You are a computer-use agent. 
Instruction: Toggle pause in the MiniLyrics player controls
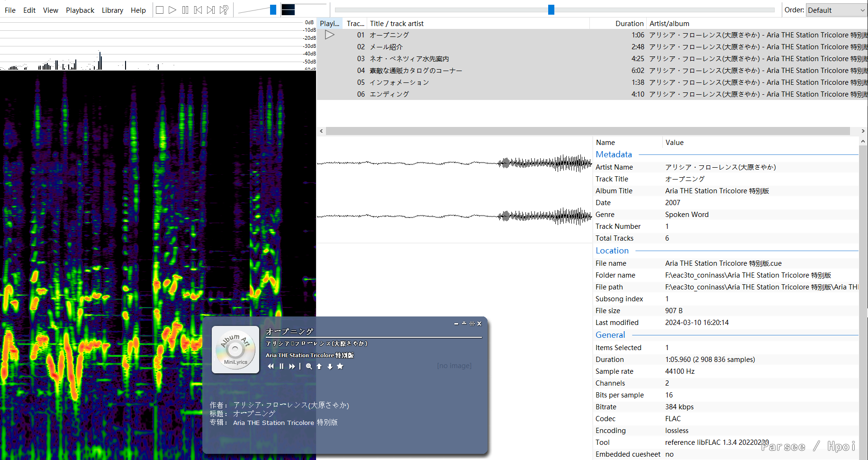click(281, 366)
